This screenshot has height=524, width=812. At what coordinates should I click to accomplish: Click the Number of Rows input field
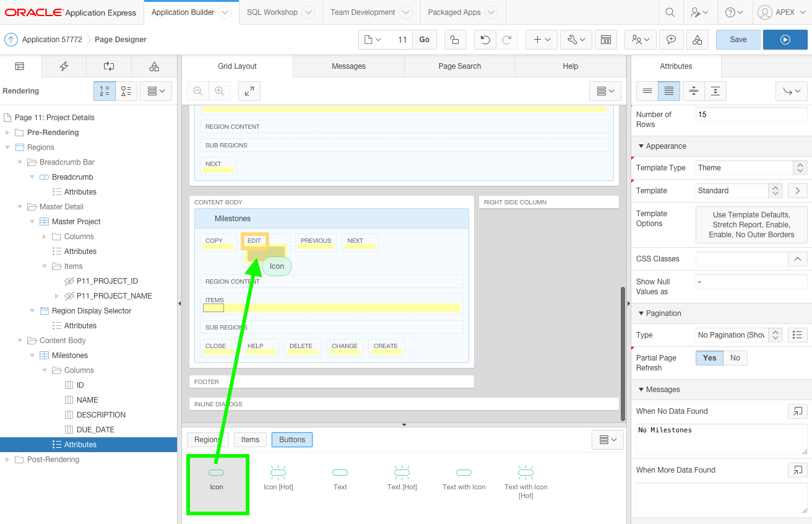751,115
